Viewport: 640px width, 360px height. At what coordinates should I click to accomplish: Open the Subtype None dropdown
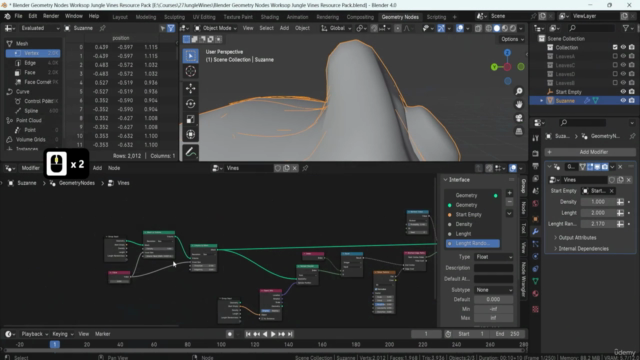click(x=493, y=290)
